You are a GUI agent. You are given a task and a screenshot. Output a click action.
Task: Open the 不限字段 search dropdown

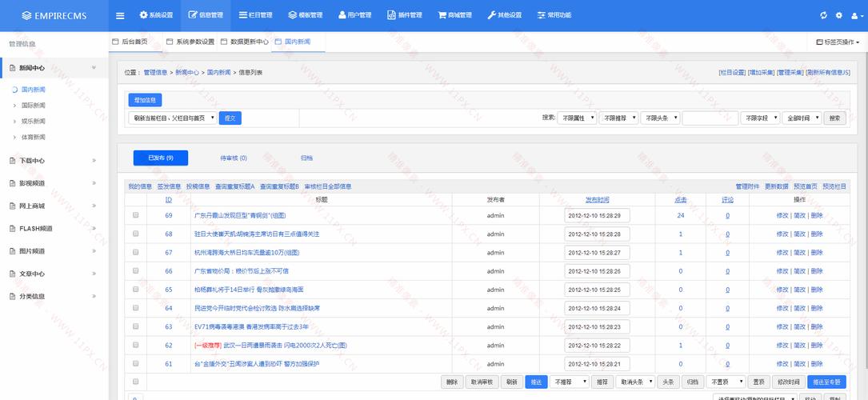(x=760, y=118)
